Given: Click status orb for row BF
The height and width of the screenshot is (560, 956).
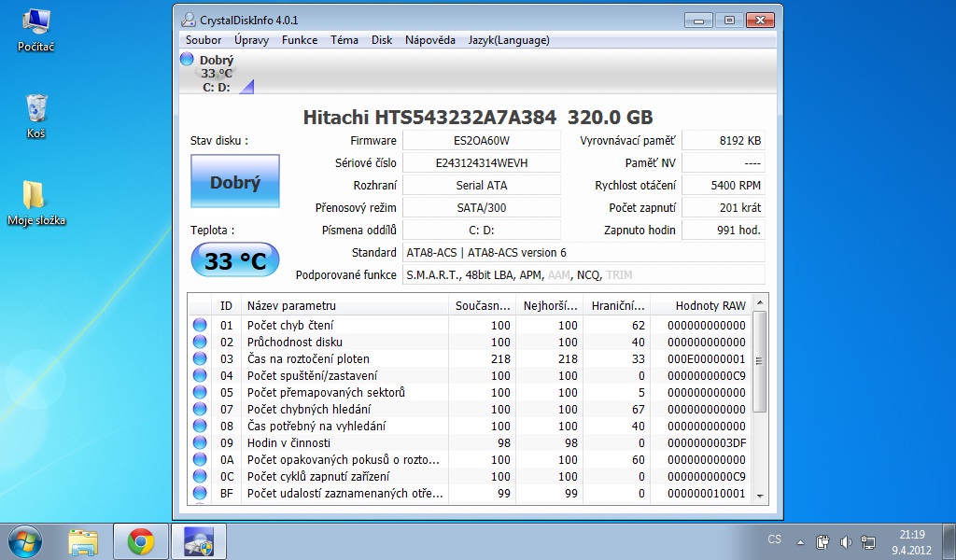Looking at the screenshot, I should 200,493.
